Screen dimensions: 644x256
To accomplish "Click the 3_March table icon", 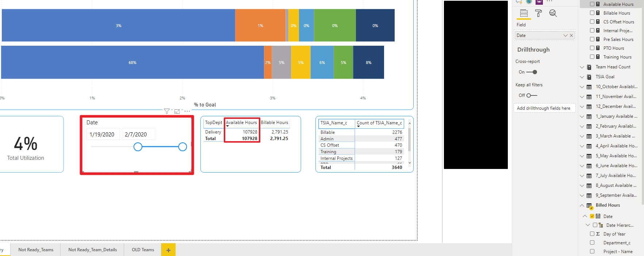I will coord(589,136).
